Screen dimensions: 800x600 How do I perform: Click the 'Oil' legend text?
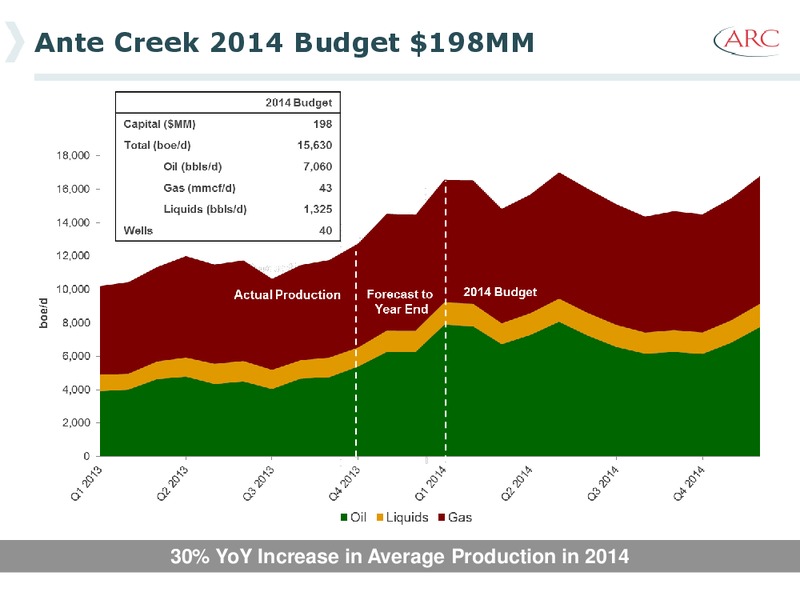click(x=358, y=517)
